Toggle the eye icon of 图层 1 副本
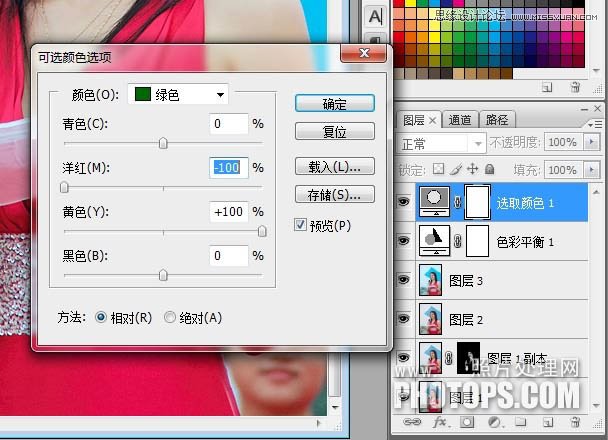The width and height of the screenshot is (608, 440). tap(403, 357)
